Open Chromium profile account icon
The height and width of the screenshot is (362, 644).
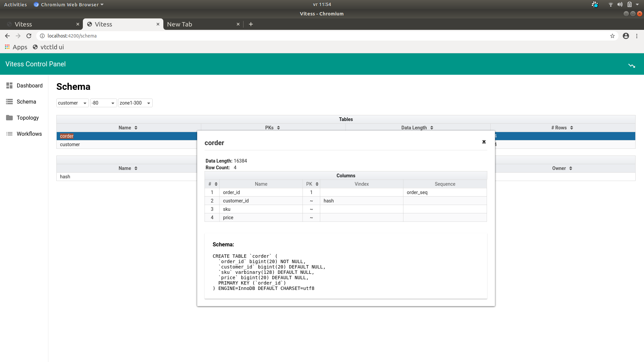626,36
